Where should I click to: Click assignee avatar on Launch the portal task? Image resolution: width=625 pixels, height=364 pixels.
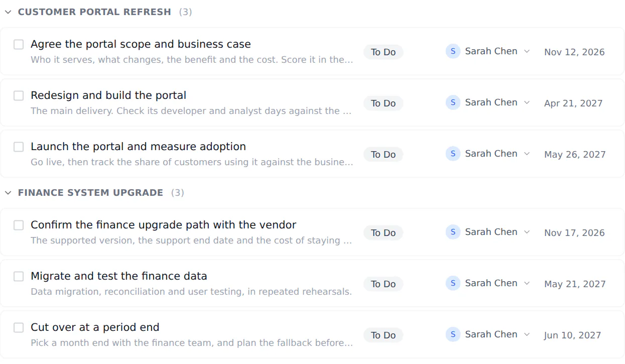point(453,154)
